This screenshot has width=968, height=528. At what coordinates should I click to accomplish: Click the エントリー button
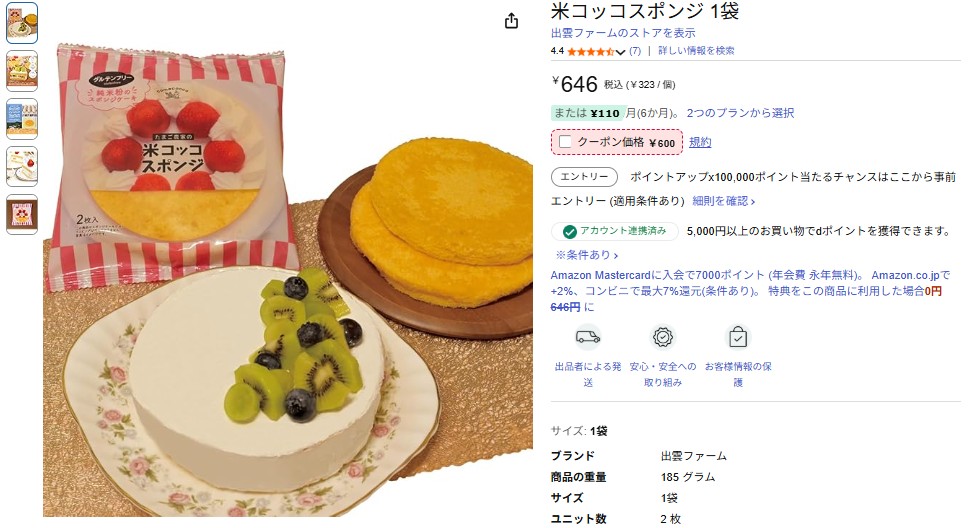pyautogui.click(x=584, y=177)
